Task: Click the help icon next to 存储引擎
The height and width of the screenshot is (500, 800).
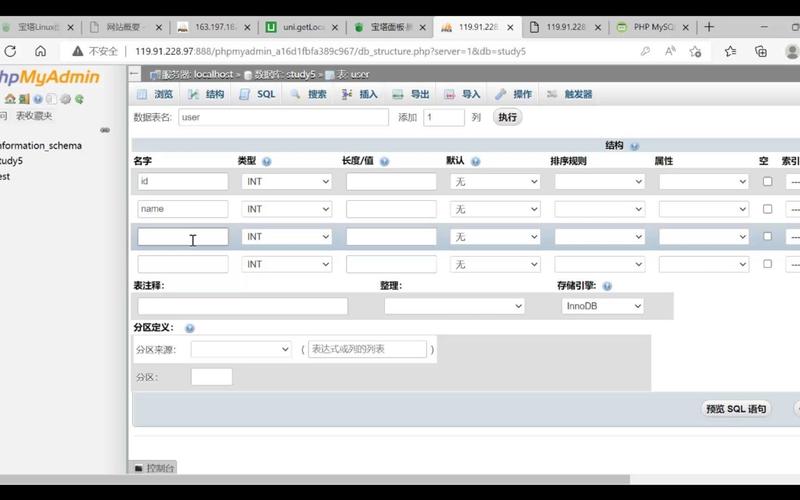Action: click(x=607, y=286)
